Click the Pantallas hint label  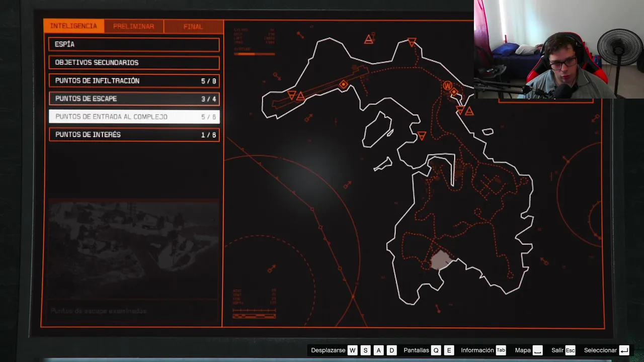416,350
